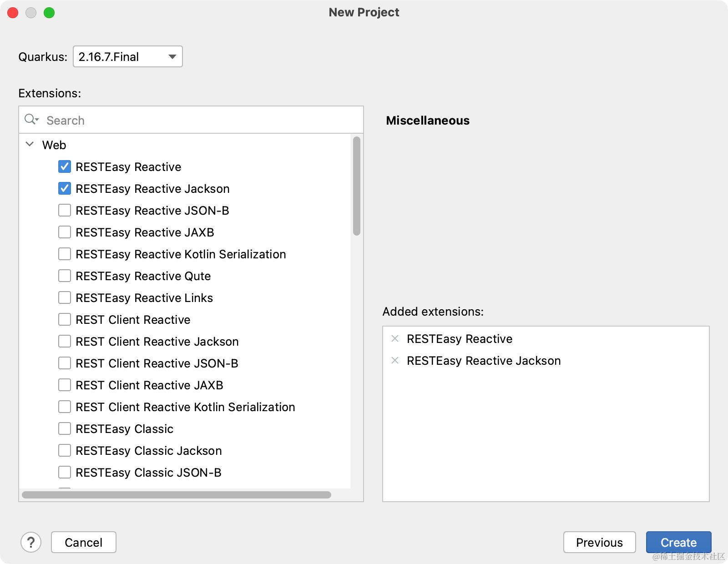
Task: Check the RESTEasy Reactive Qute box
Action: tap(65, 276)
